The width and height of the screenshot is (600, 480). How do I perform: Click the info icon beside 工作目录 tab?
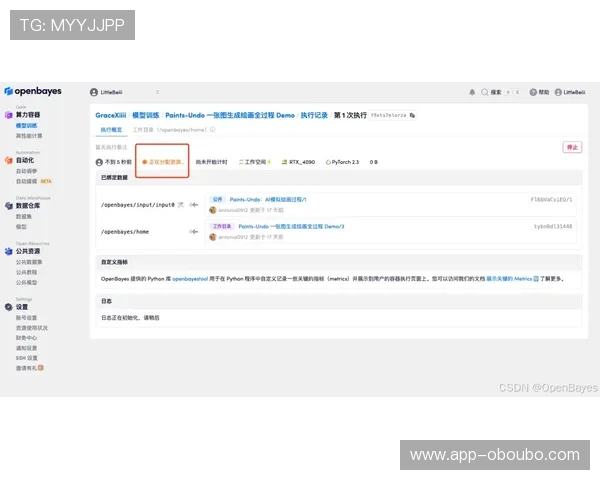pos(212,130)
